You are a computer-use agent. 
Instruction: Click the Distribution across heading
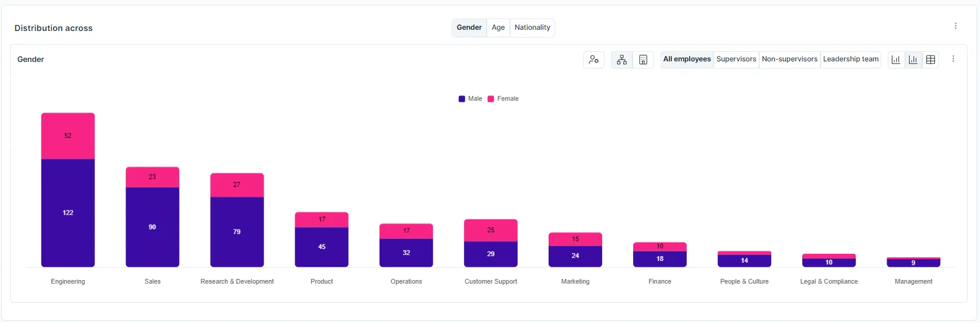[x=54, y=28]
